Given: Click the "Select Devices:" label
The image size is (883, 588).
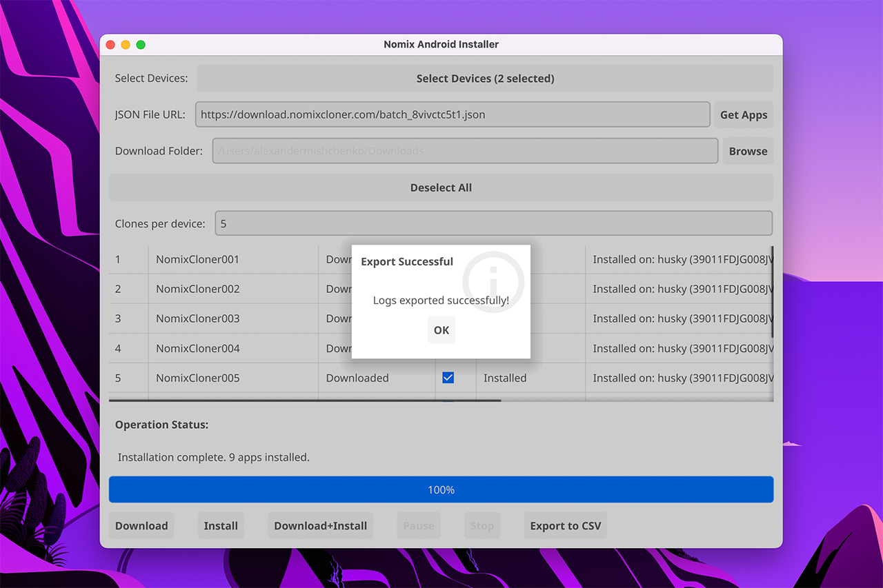Looking at the screenshot, I should [151, 79].
